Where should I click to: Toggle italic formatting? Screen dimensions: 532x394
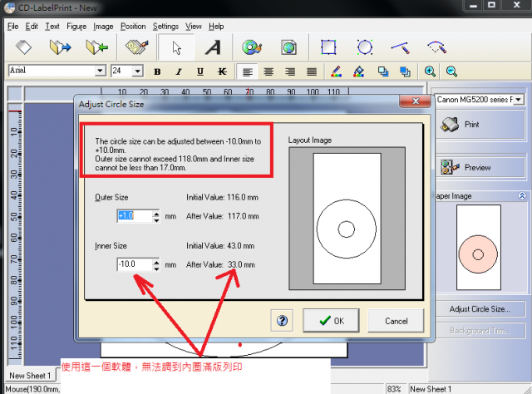(x=179, y=71)
